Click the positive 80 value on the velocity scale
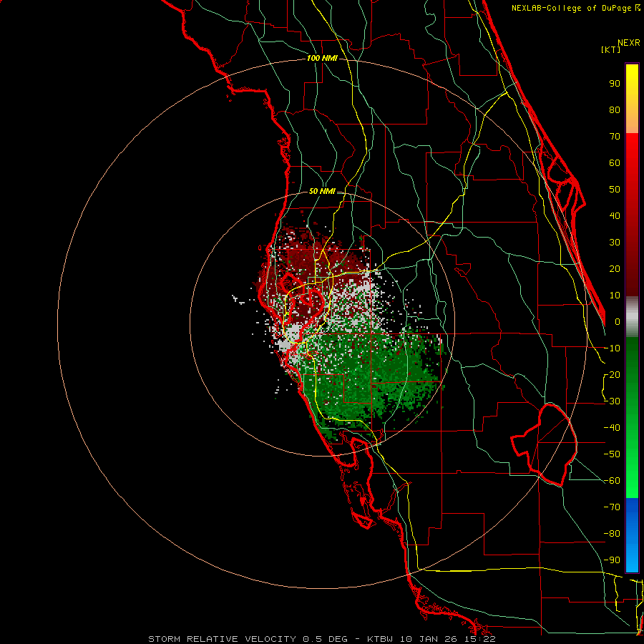Screen dimensions: 644x644 (x=615, y=110)
